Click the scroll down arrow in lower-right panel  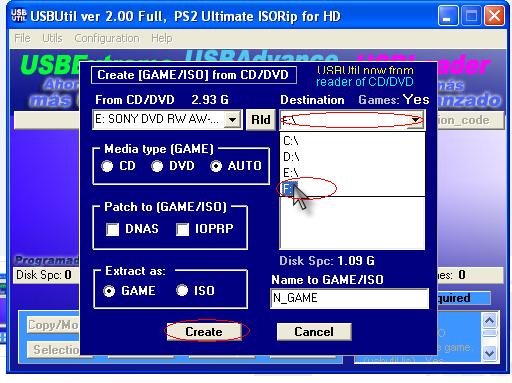pyautogui.click(x=489, y=353)
